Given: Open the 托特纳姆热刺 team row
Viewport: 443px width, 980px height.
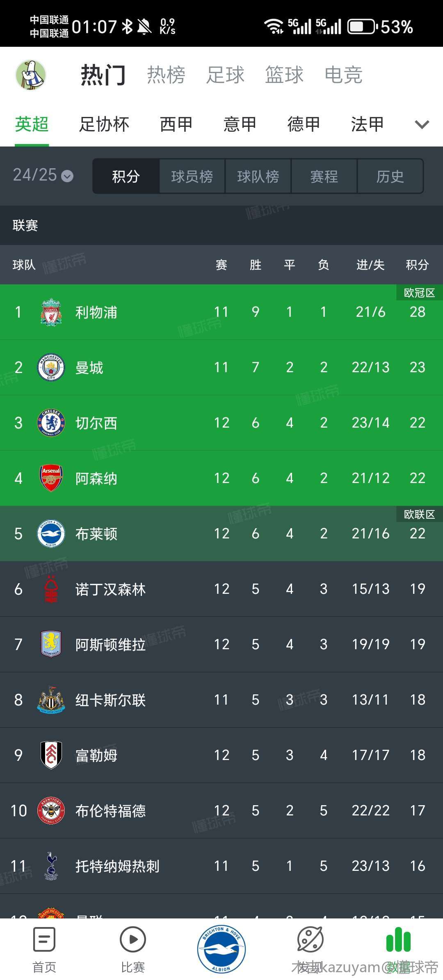Looking at the screenshot, I should coord(221,866).
